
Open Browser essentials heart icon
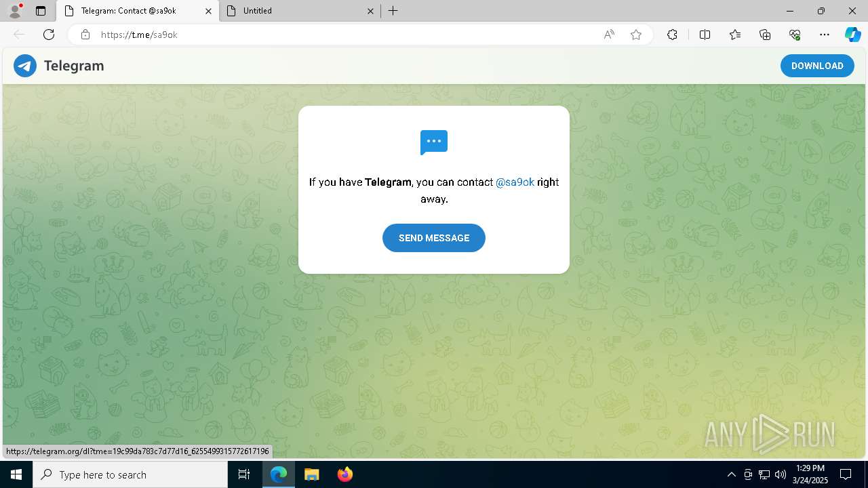tap(795, 35)
